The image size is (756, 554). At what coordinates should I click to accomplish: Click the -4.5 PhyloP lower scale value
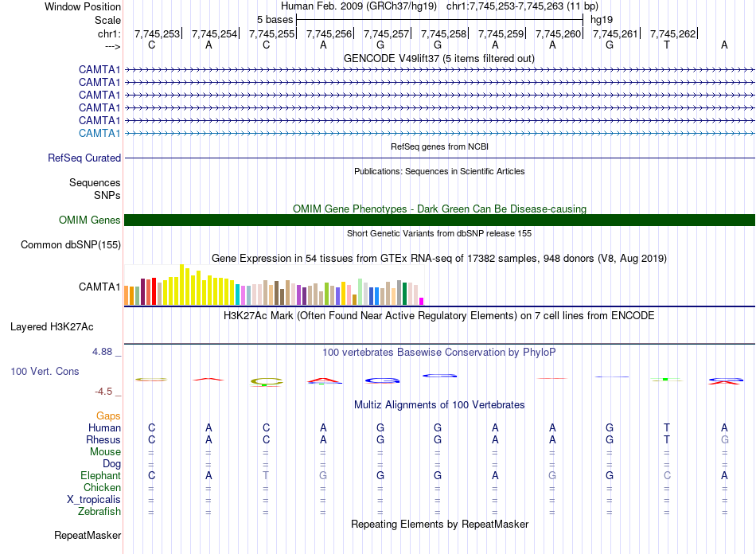coord(103,392)
